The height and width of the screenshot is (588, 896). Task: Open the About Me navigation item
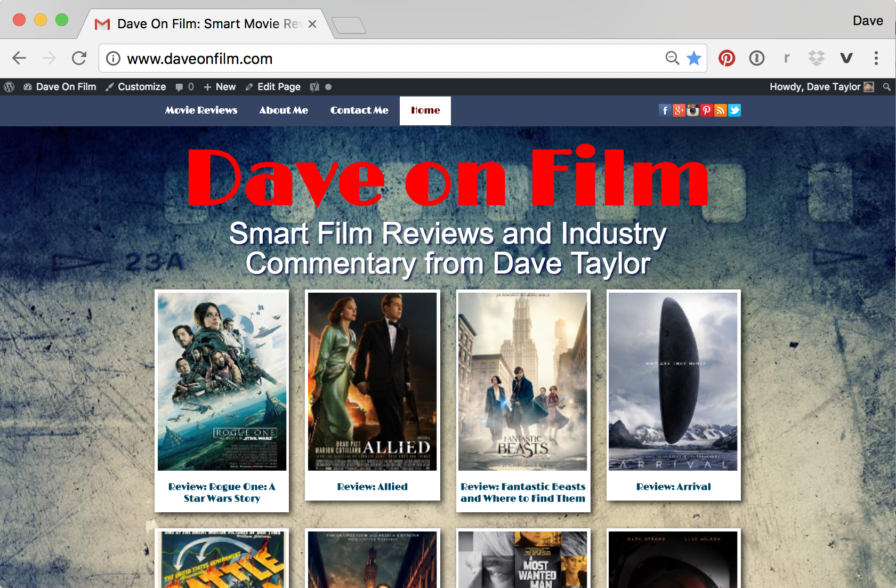pos(284,110)
